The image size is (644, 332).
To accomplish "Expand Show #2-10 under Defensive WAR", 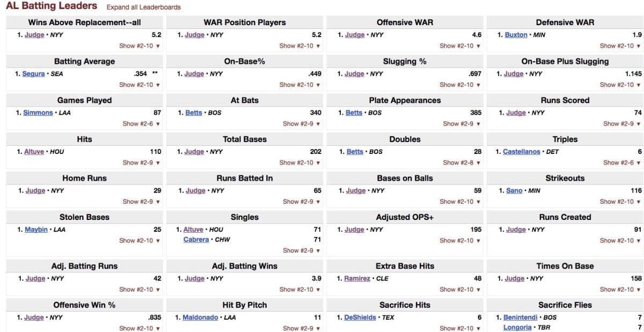I will pyautogui.click(x=620, y=46).
